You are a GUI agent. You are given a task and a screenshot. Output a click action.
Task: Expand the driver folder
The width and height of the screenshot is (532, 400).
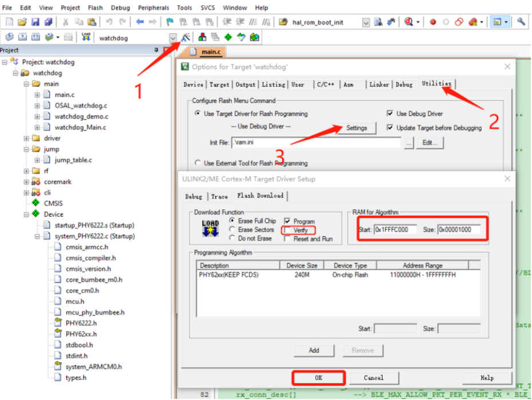pyautogui.click(x=26, y=138)
